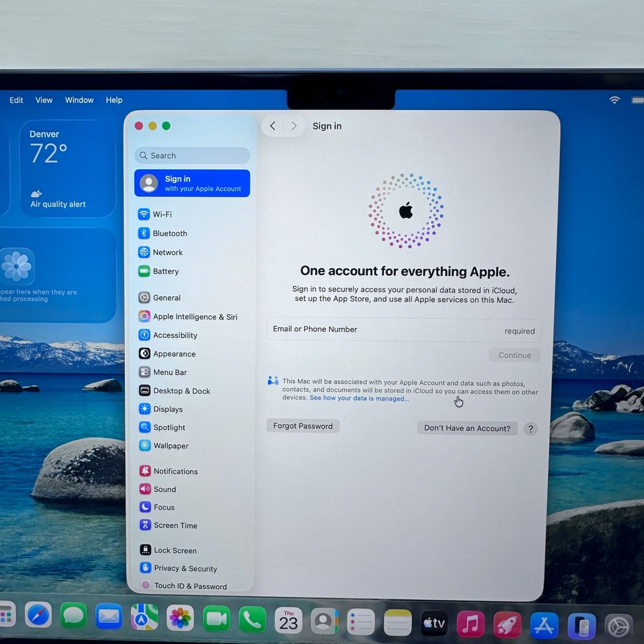Image resolution: width=644 pixels, height=644 pixels.
Task: Open the Help menu
Action: tap(114, 100)
